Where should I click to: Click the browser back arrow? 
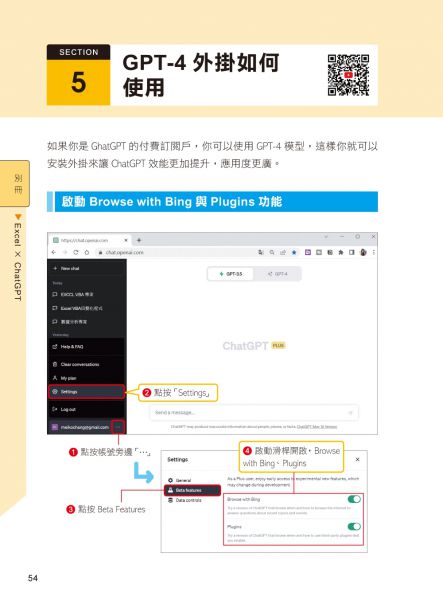click(x=54, y=253)
